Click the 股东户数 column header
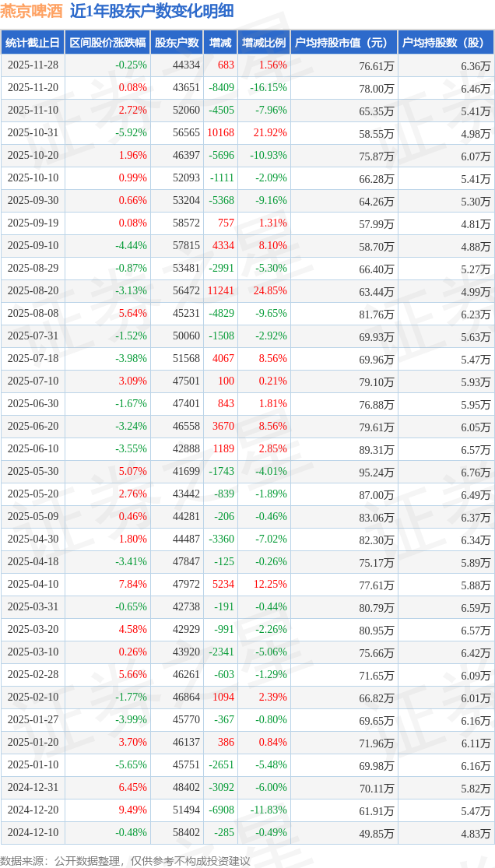Screen dimensions: 495x868 pos(177,43)
